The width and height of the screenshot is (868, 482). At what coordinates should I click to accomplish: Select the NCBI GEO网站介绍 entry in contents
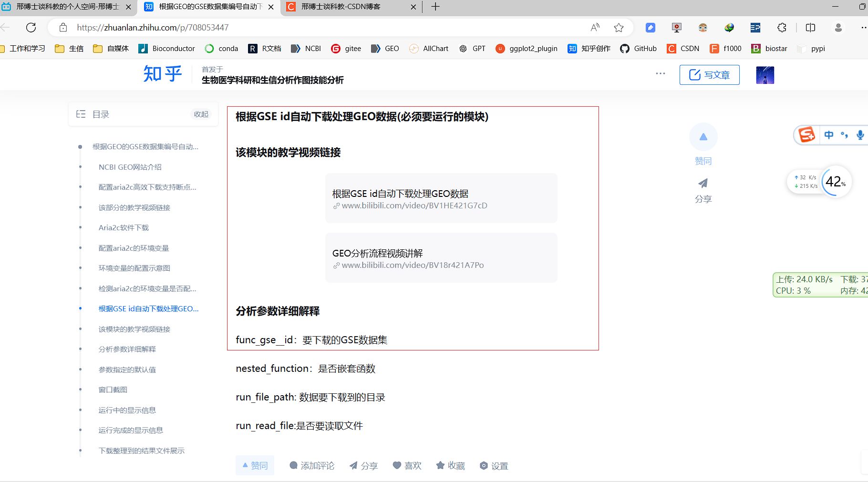point(130,167)
